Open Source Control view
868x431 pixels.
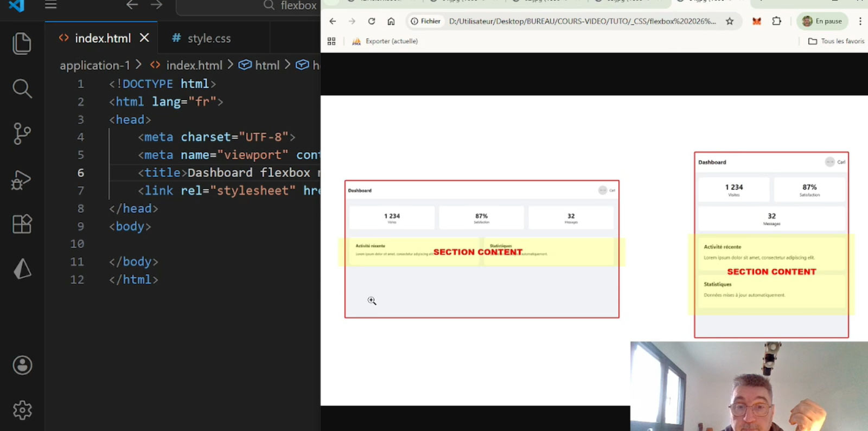[22, 133]
